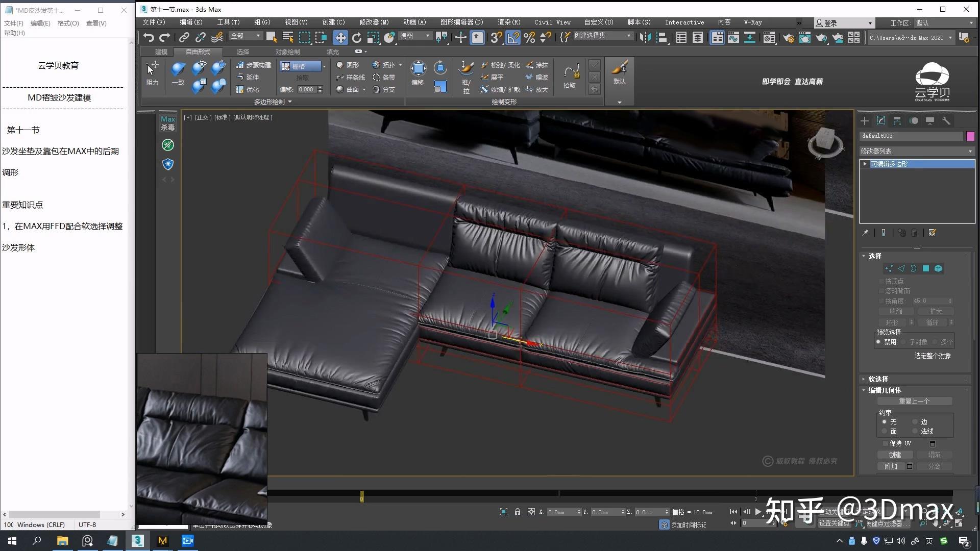The height and width of the screenshot is (551, 980).
Task: Click the 重复上一个 button
Action: pos(915,401)
